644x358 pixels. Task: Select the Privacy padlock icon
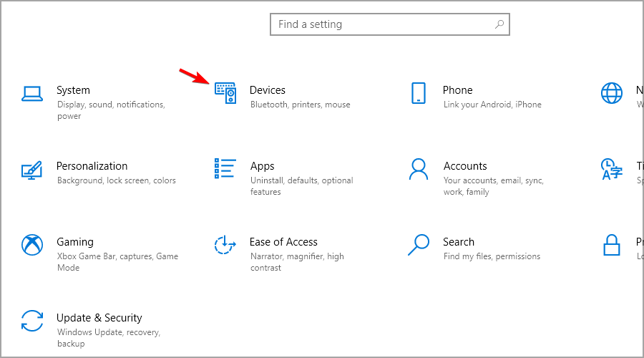(x=612, y=245)
